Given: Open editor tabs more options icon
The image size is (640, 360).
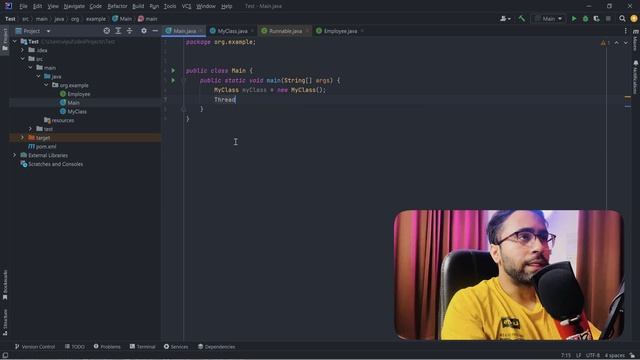Looking at the screenshot, I should [625, 31].
